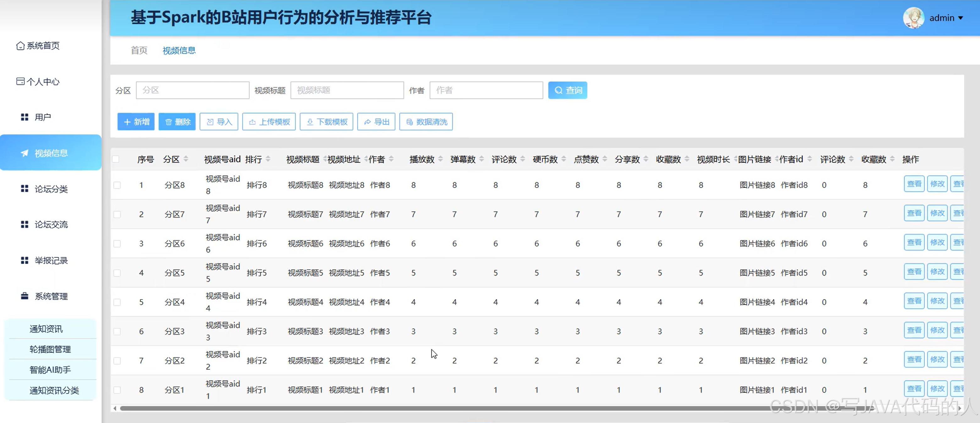This screenshot has width=980, height=423.
Task: Click the scrollbar left arrow
Action: [115, 408]
